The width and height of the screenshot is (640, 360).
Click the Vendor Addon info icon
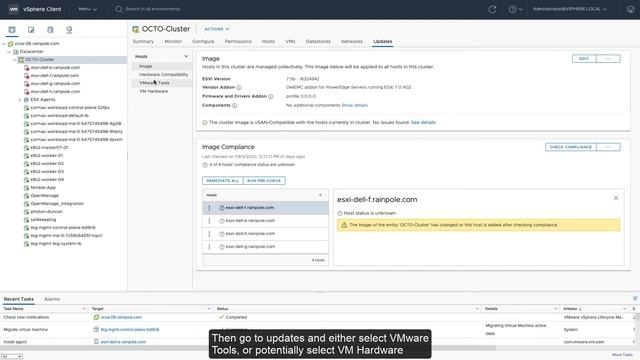click(239, 87)
